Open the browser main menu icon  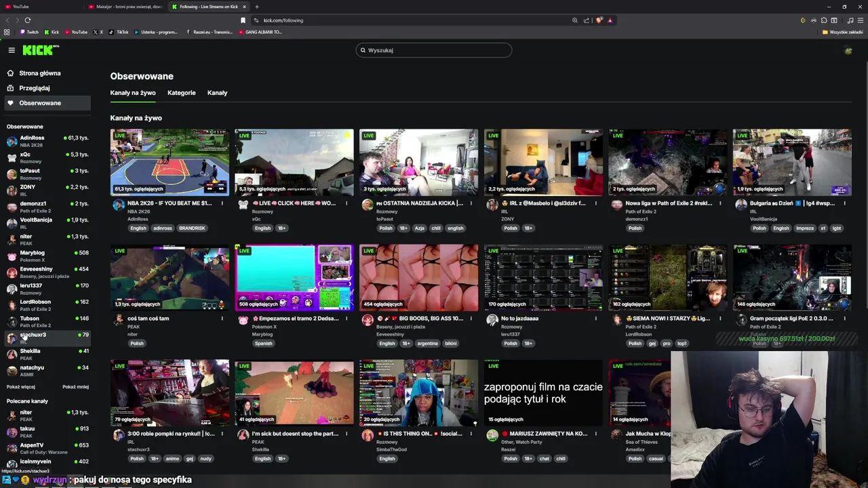(861, 20)
